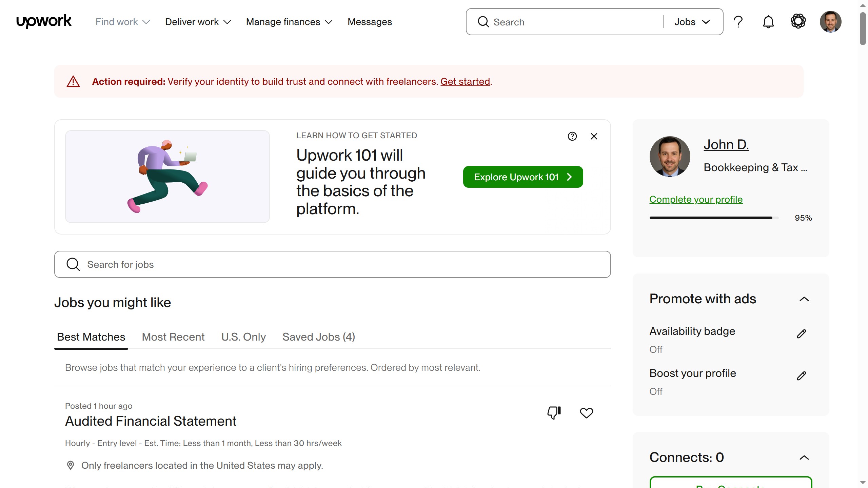868x488 pixels.
Task: Click the Upwork AI assistant icon
Action: click(x=798, y=21)
